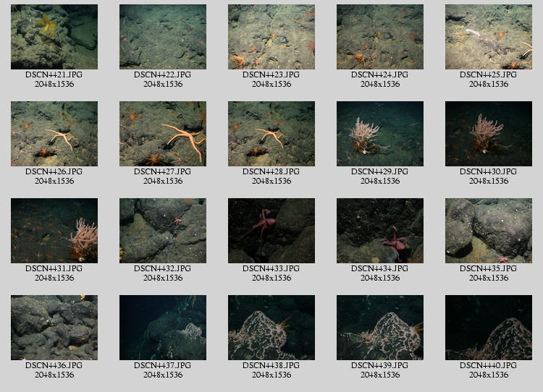Open the DSCN4436.JPG boulder thumbnail

[54, 328]
